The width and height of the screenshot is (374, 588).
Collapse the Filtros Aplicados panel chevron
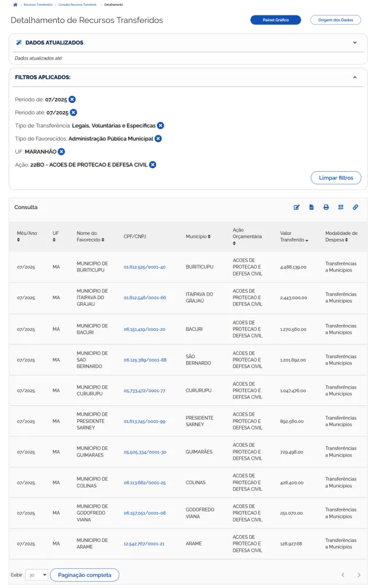pos(354,78)
